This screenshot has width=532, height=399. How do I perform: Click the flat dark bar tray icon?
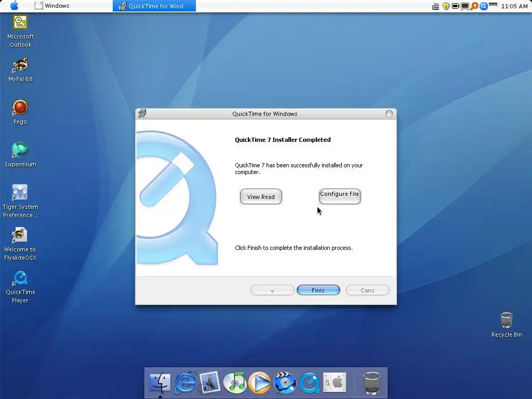[x=493, y=5]
